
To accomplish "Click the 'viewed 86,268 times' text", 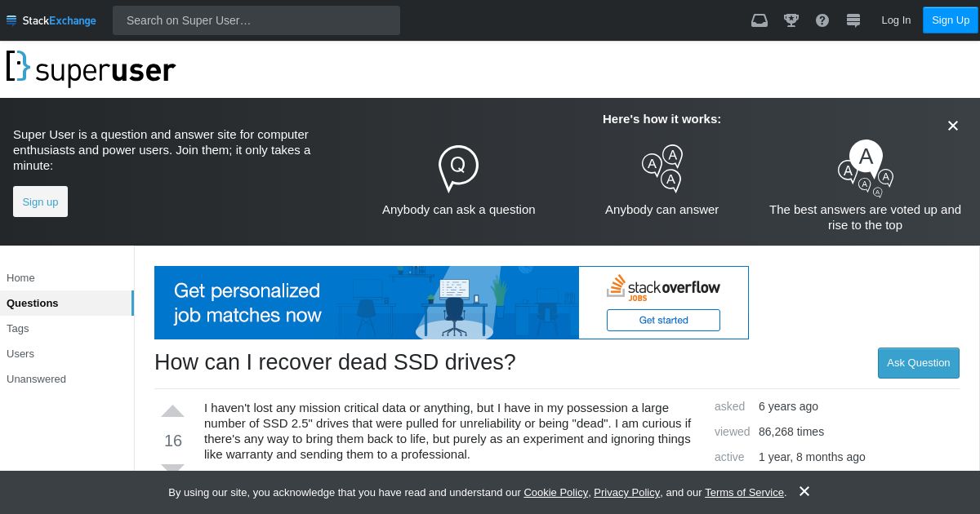I will click(769, 432).
